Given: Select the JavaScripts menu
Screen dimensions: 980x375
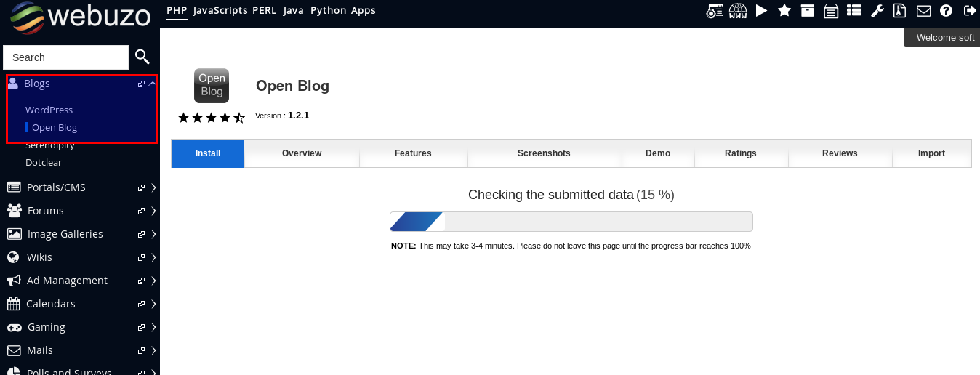Looking at the screenshot, I should point(220,10).
